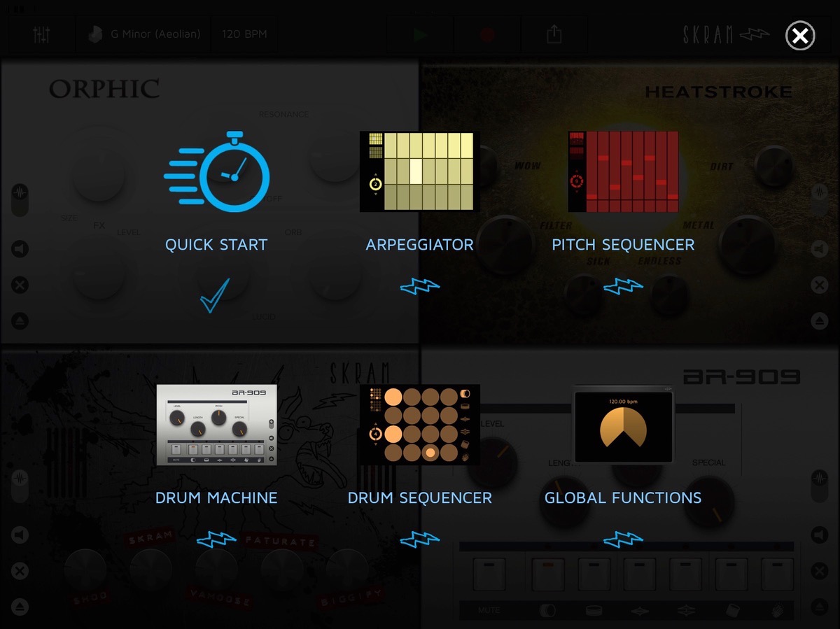Select the PITCH SEQUENCER label
The height and width of the screenshot is (629, 840).
pos(623,245)
